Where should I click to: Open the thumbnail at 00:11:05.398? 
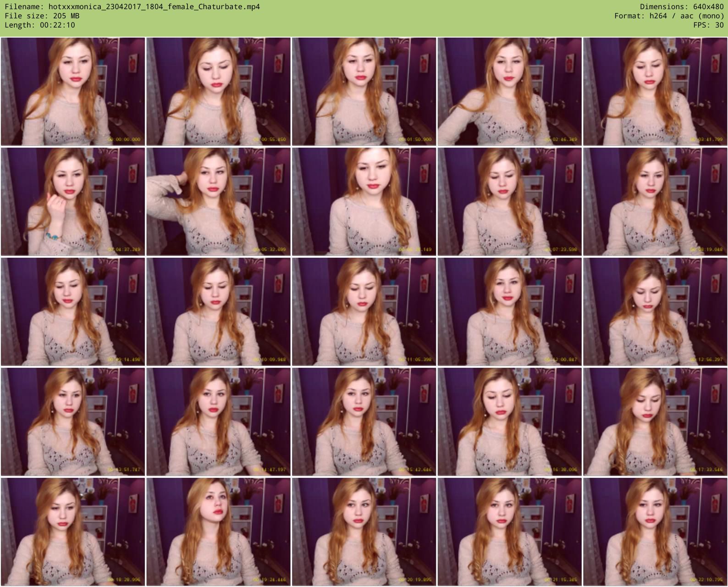[x=364, y=311]
